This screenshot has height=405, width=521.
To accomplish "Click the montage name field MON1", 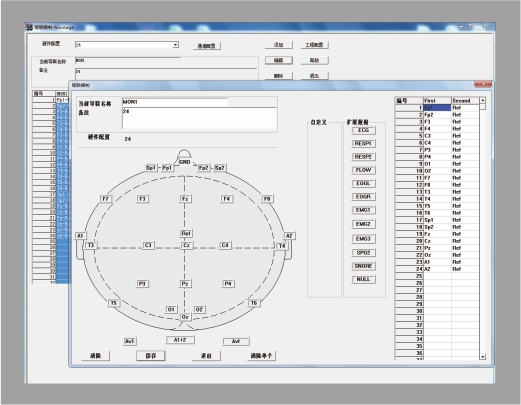I will [175, 102].
